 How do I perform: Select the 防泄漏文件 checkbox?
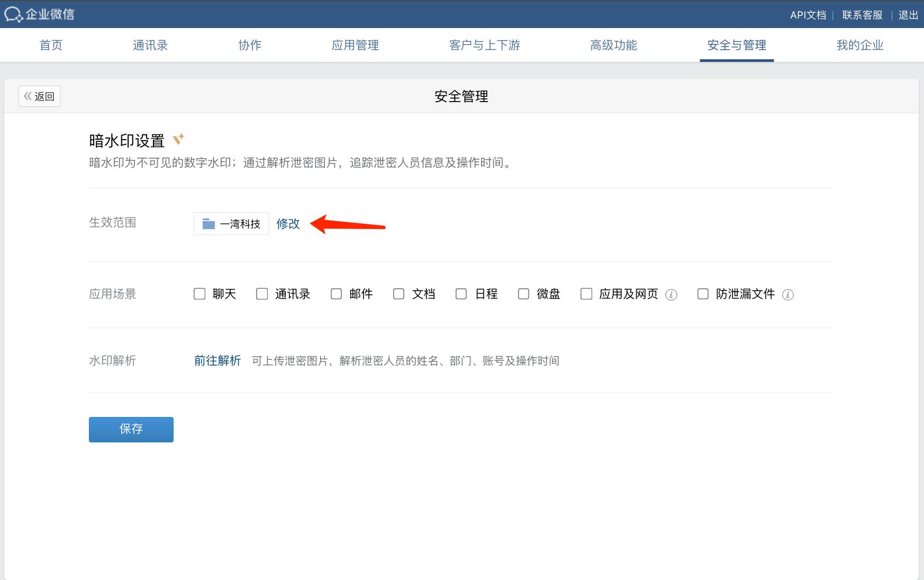(x=703, y=294)
